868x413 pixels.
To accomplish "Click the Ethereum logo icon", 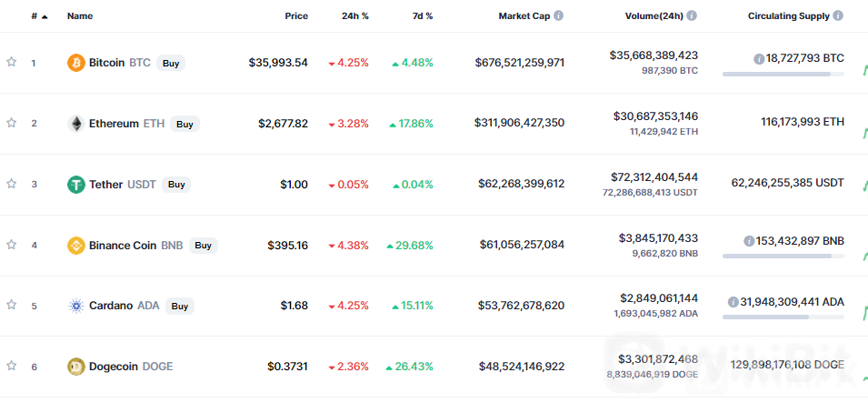I will pyautogui.click(x=75, y=124).
